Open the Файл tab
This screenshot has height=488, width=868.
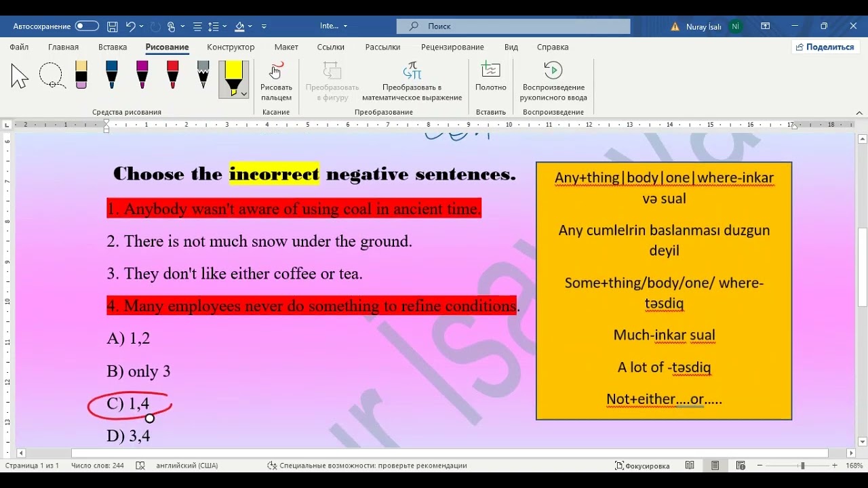[19, 47]
